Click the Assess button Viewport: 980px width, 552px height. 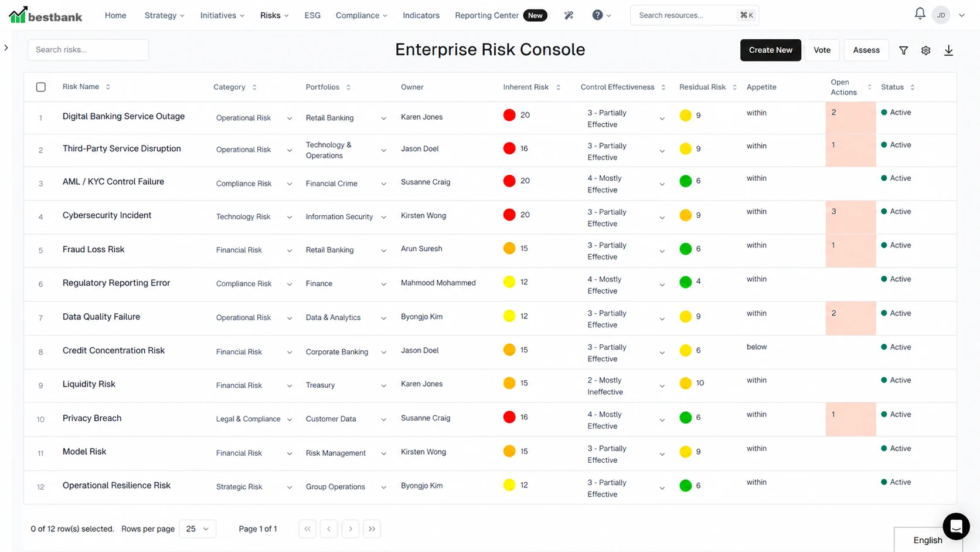(866, 50)
